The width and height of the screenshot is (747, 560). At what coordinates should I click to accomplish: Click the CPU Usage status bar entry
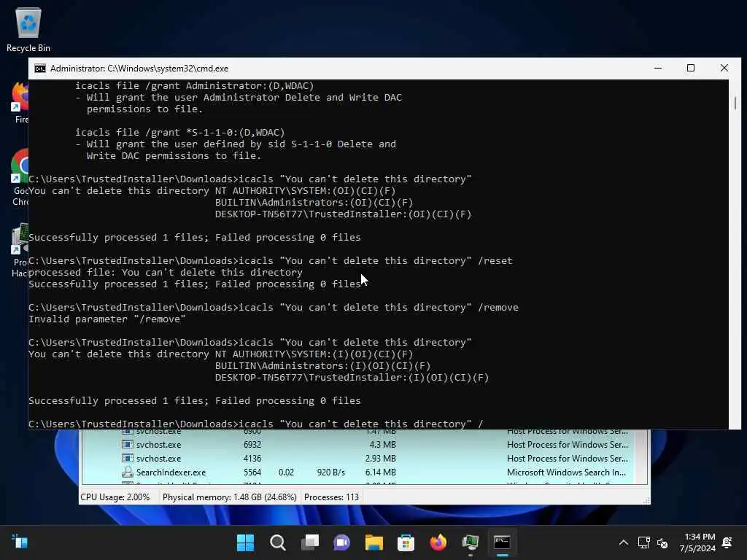point(115,497)
